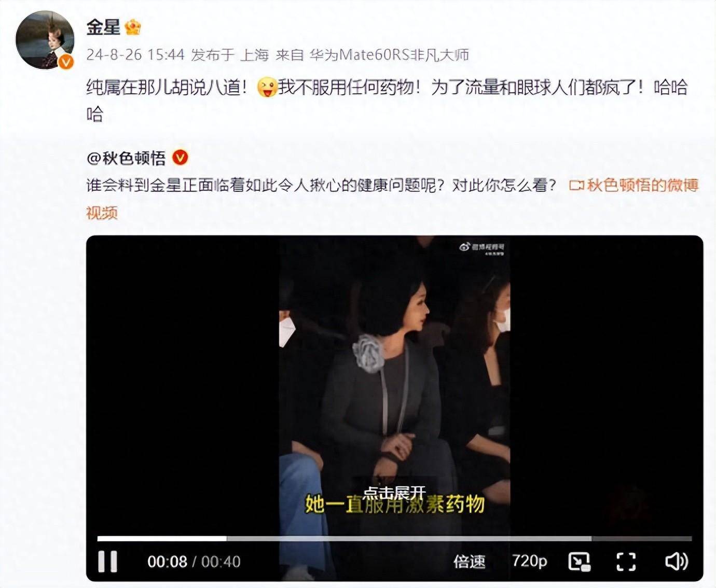Click 点击展开 to expand the video
The image size is (716, 588).
point(394,492)
